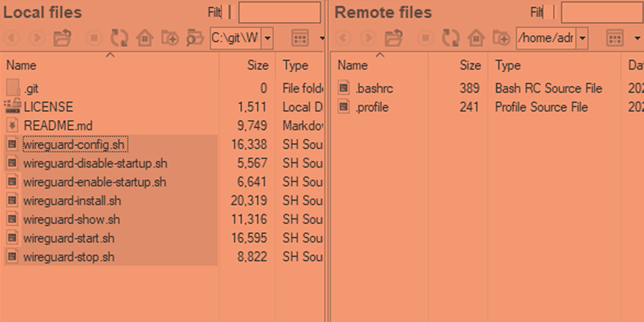Click the wireguard-install.sh file icon

coord(13,201)
